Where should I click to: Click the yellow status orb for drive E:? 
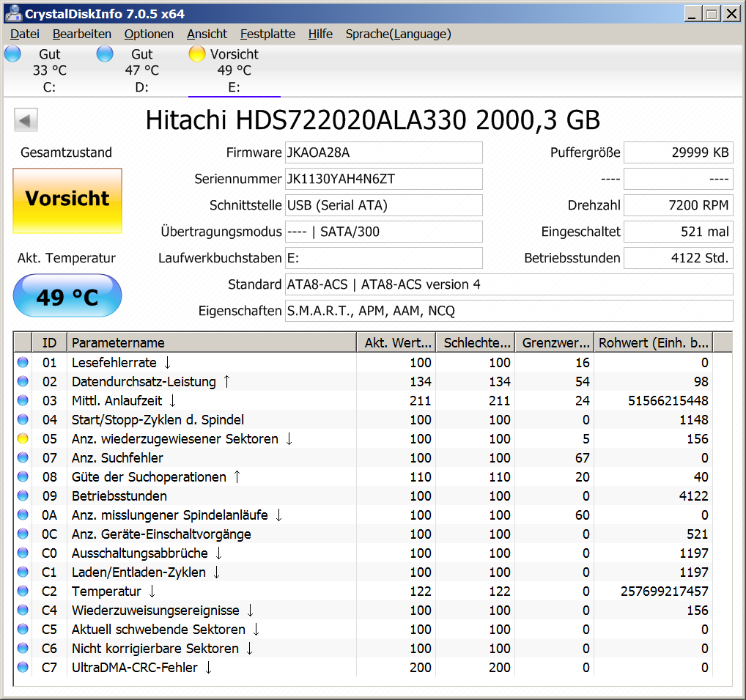tap(197, 54)
